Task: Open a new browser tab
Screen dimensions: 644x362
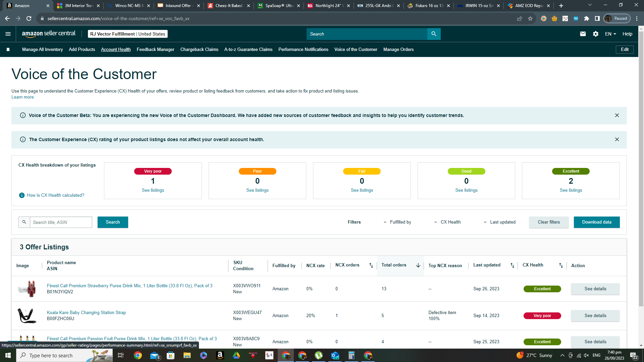Action: (561, 6)
